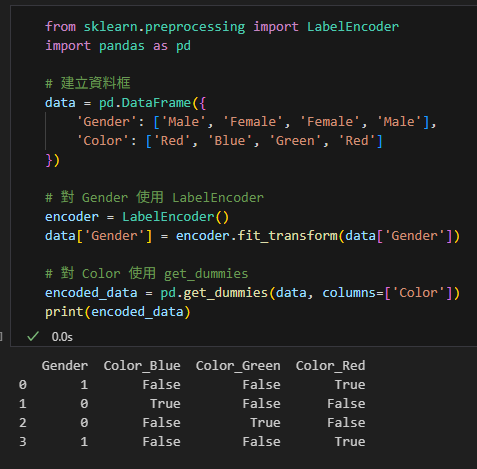Click the 'Color_Blue' output column header

pyautogui.click(x=142, y=366)
